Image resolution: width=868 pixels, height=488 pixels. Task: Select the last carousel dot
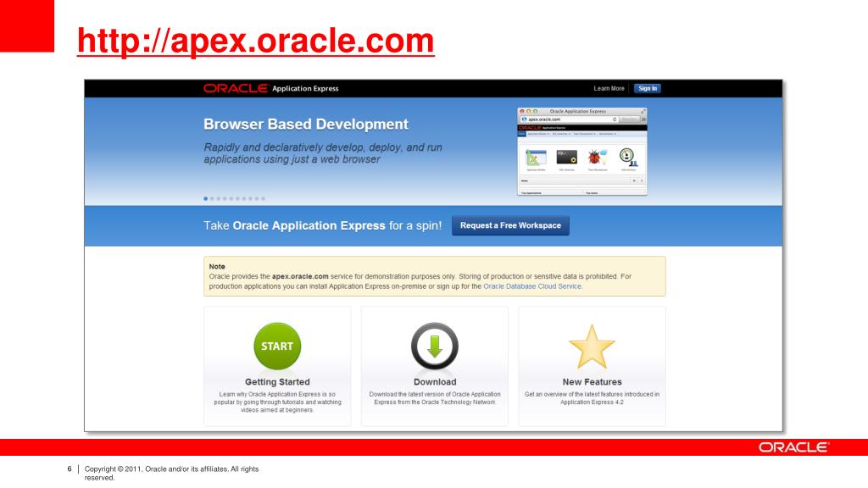point(263,198)
